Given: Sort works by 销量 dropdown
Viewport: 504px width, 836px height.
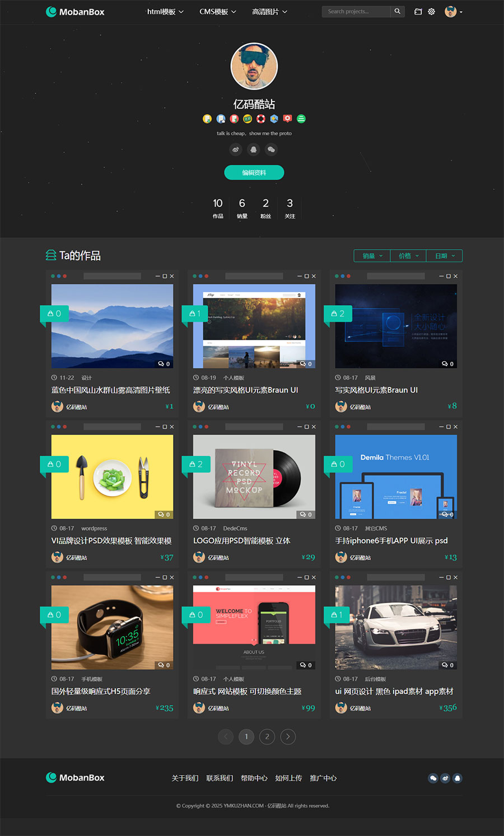Looking at the screenshot, I should [x=372, y=256].
